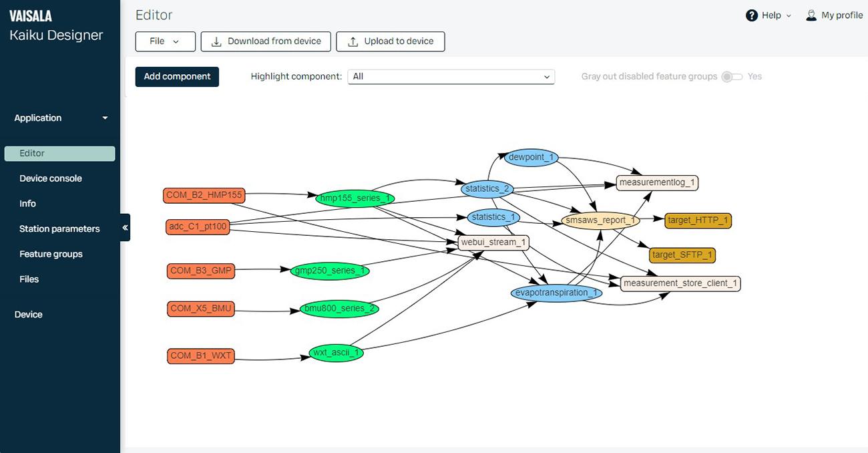Select the target_SFTP_1 node
The width and height of the screenshot is (868, 453).
tap(682, 255)
